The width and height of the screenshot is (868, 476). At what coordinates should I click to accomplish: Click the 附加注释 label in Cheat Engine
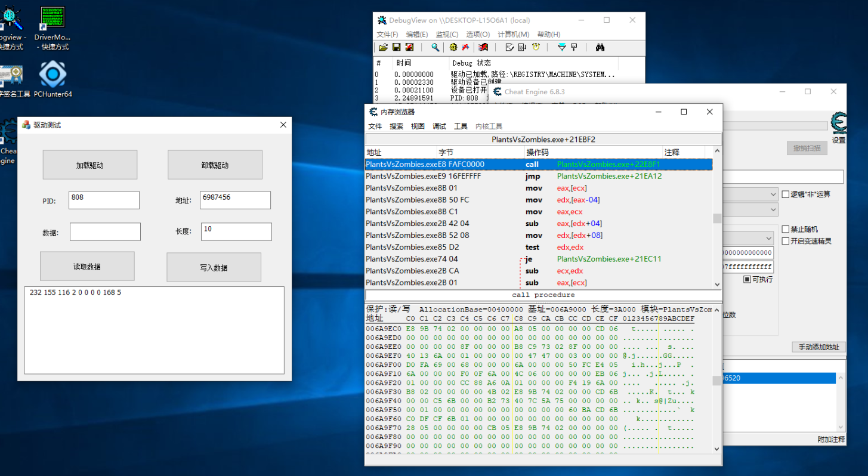831,439
